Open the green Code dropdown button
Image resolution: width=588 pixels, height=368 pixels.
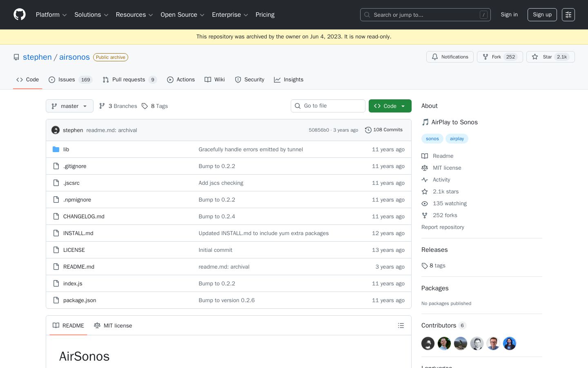click(390, 106)
